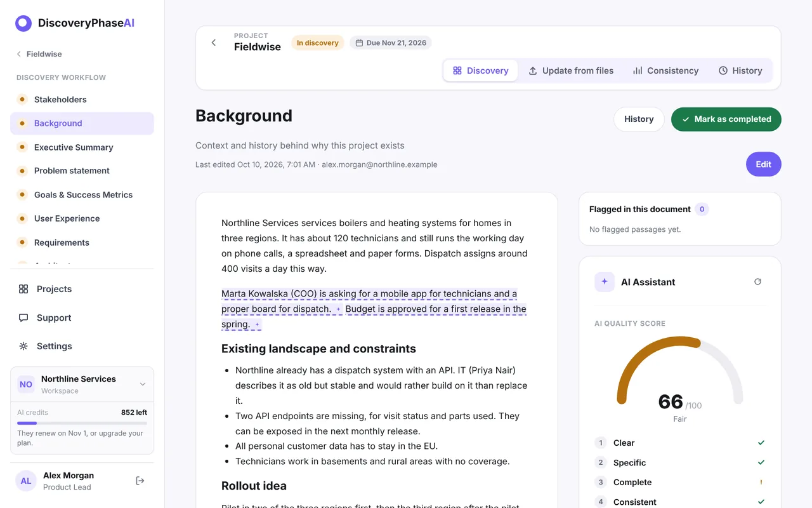Click the "Existing landscape and constraints" heading
The width and height of the screenshot is (812, 508).
click(318, 349)
